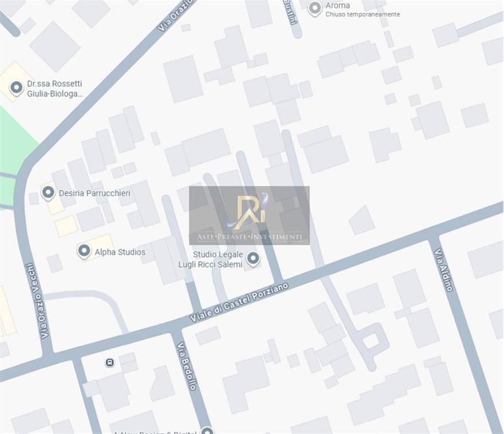Click the Aste Preaste Investimenti watermark text
Screen dimensions: 504x434
pyautogui.click(x=249, y=236)
